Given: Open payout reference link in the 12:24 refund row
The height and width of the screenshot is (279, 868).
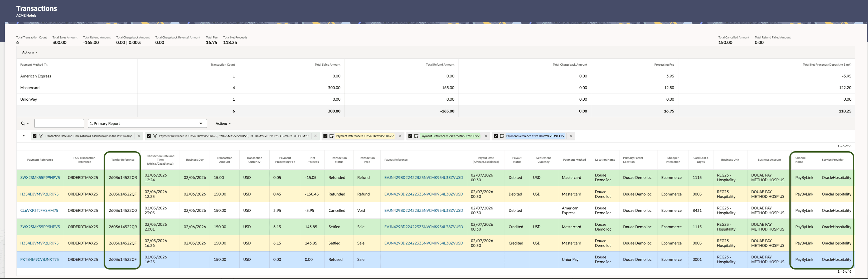Looking at the screenshot, I should (424, 178).
